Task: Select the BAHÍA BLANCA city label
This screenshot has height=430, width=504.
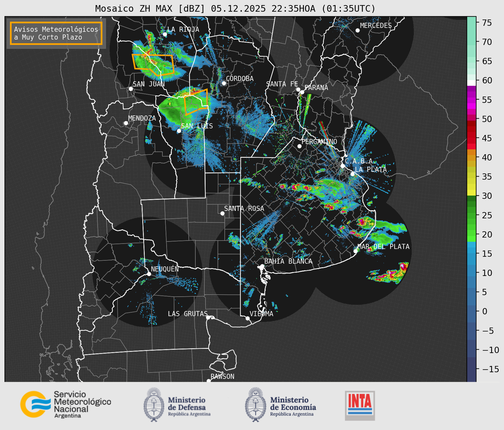Action: click(x=288, y=261)
